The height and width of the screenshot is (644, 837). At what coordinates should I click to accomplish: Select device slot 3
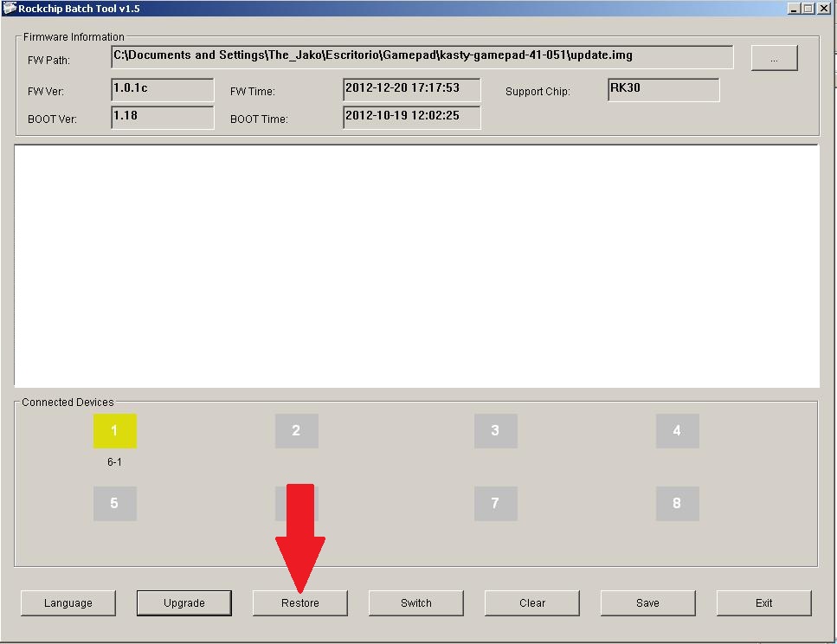(495, 430)
